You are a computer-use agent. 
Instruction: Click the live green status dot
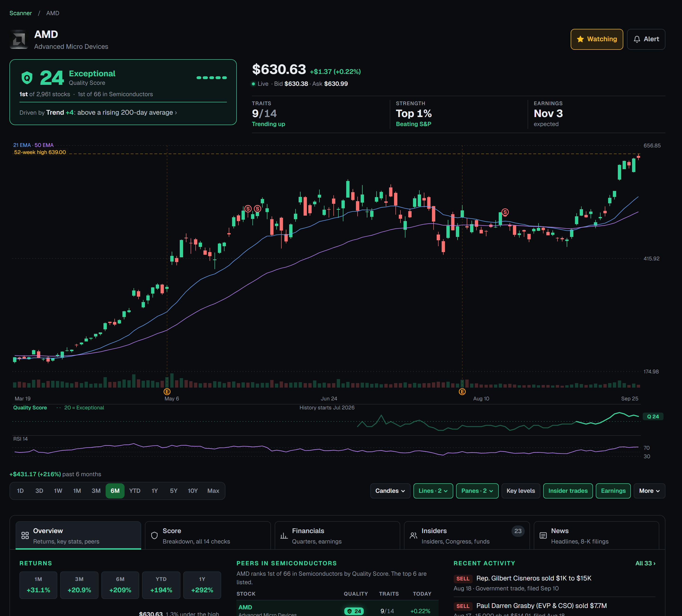coord(253,84)
